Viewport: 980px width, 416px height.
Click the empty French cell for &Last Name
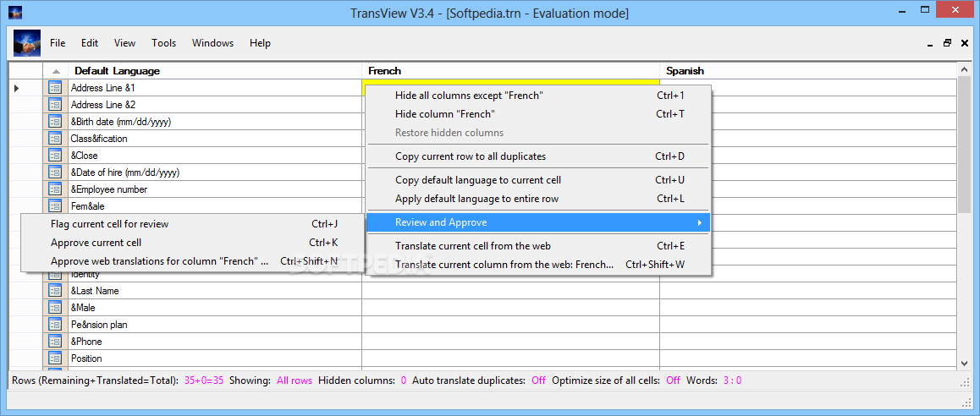[x=510, y=291]
